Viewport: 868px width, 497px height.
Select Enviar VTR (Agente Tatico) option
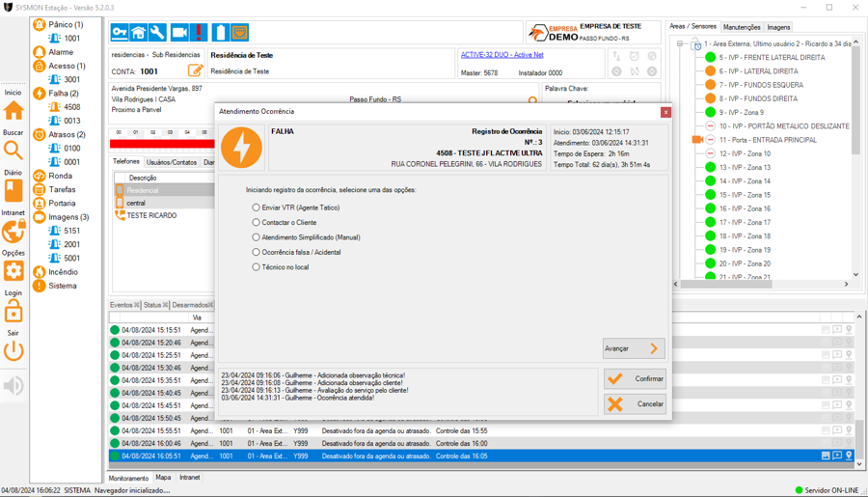257,207
